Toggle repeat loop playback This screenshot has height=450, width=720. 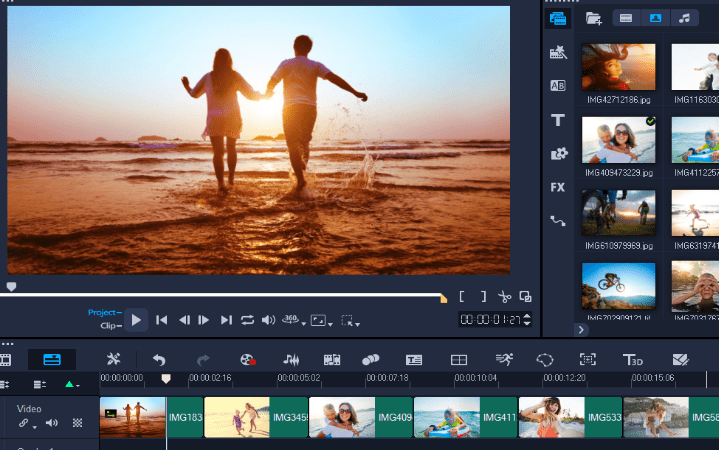pyautogui.click(x=247, y=320)
